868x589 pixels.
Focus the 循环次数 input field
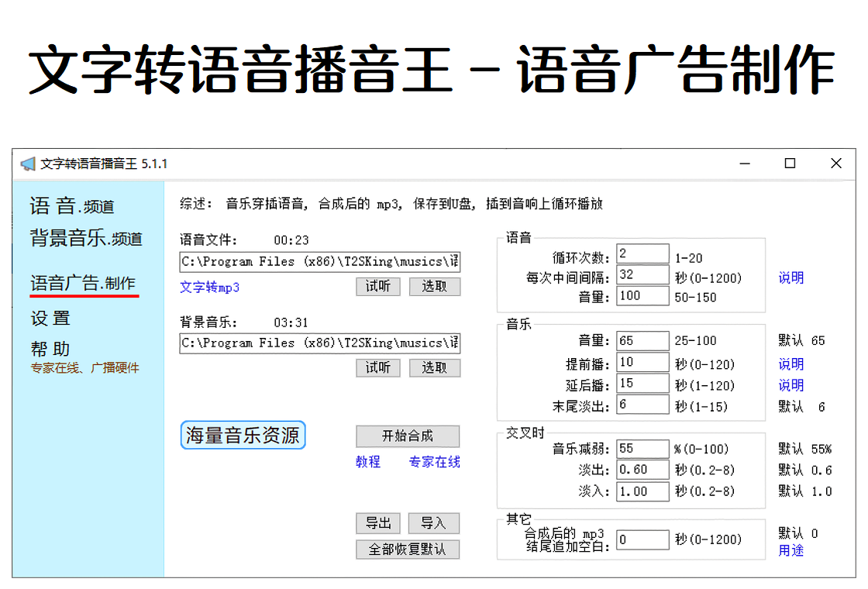point(642,254)
